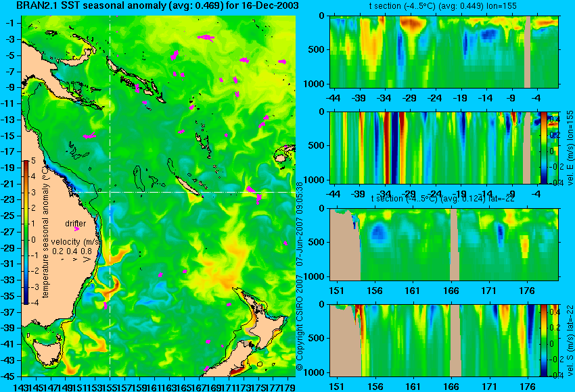575x392 pixels.
Task: Select the BRAN2.1 SST seasonal anomaly title
Action: (158, 5)
